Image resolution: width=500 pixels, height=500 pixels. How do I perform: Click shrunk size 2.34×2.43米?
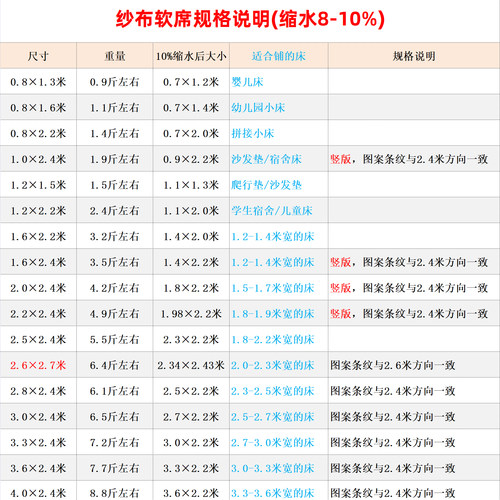[x=191, y=365]
